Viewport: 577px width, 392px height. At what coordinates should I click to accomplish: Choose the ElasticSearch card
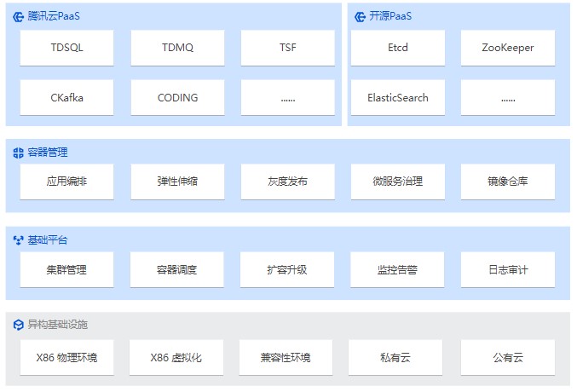(398, 97)
